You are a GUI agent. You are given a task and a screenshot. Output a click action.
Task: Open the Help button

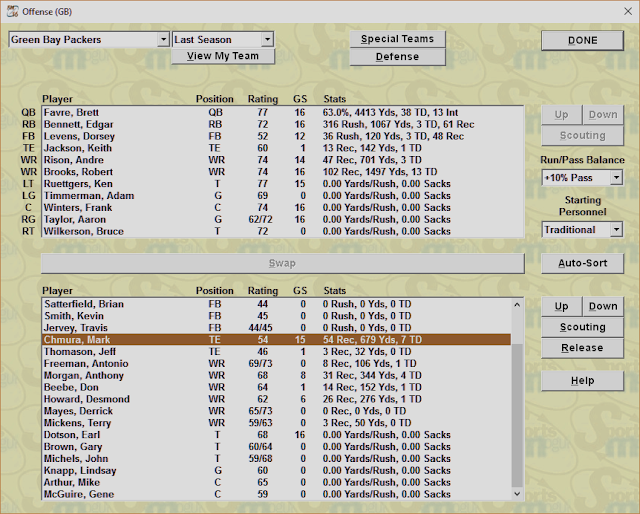tap(582, 381)
